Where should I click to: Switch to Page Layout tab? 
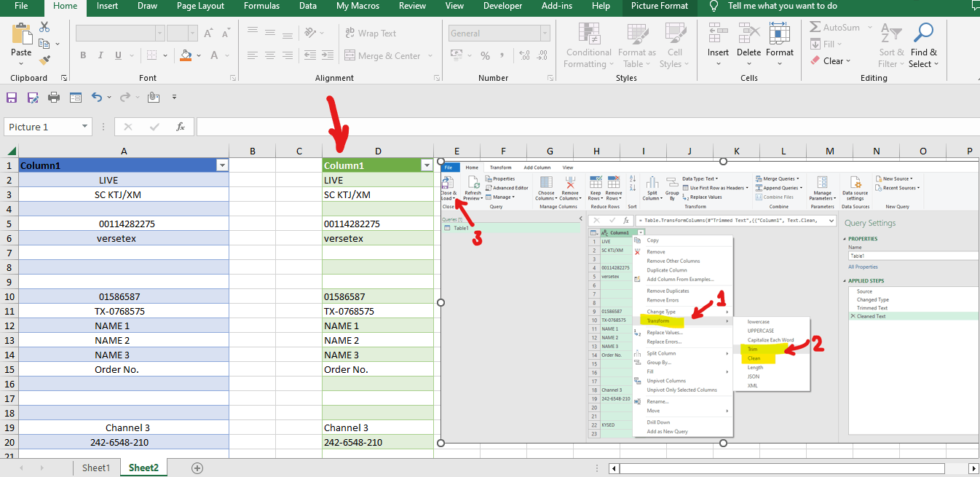pos(200,6)
